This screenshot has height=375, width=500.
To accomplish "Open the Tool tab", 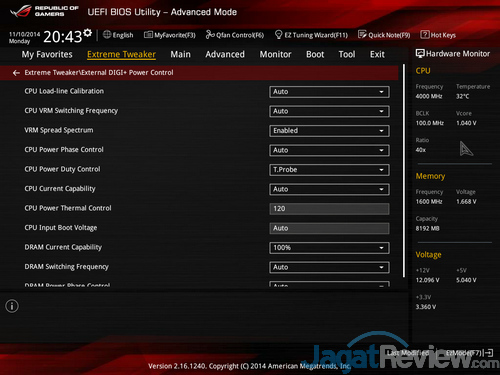I will (347, 54).
